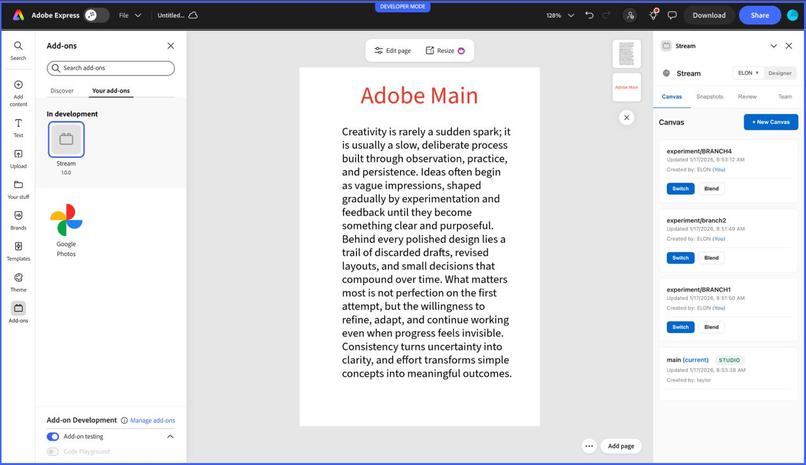Click the Designer role badge
The width and height of the screenshot is (806, 465).
tap(779, 73)
